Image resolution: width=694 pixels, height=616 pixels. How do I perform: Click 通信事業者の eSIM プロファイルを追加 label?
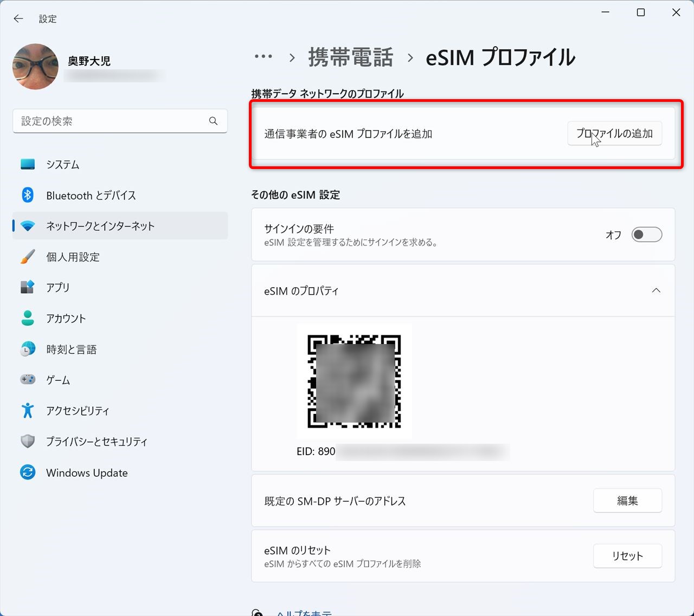(x=348, y=134)
